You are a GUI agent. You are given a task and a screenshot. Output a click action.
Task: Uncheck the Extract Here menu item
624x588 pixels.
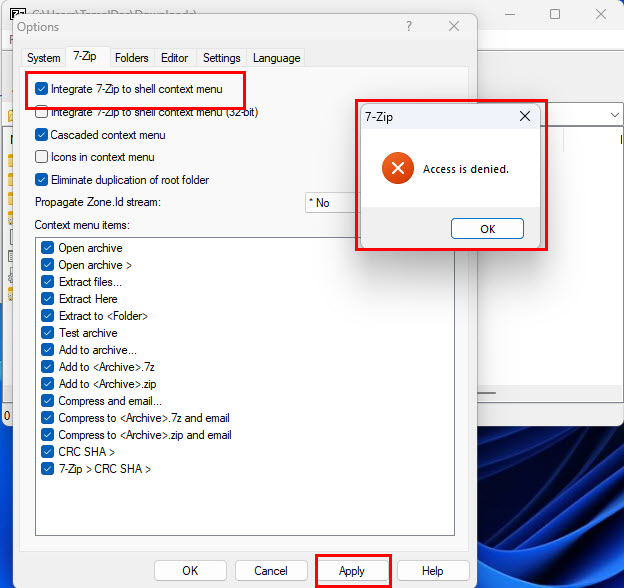pos(47,299)
